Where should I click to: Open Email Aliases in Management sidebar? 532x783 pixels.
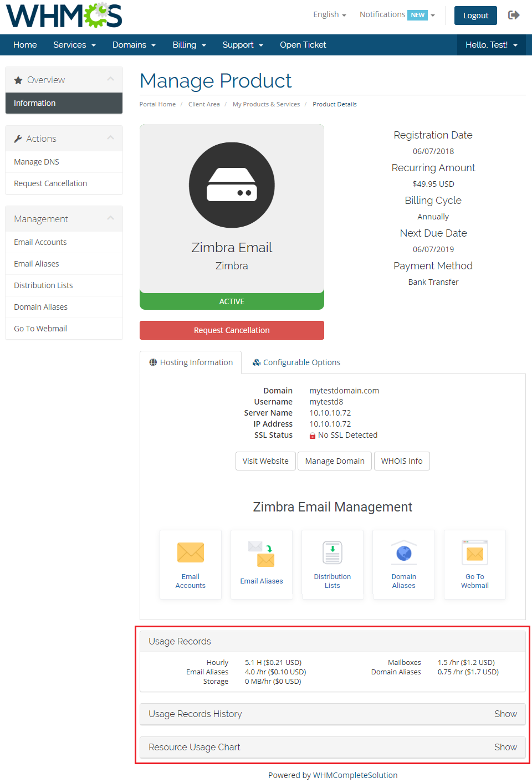point(64,264)
